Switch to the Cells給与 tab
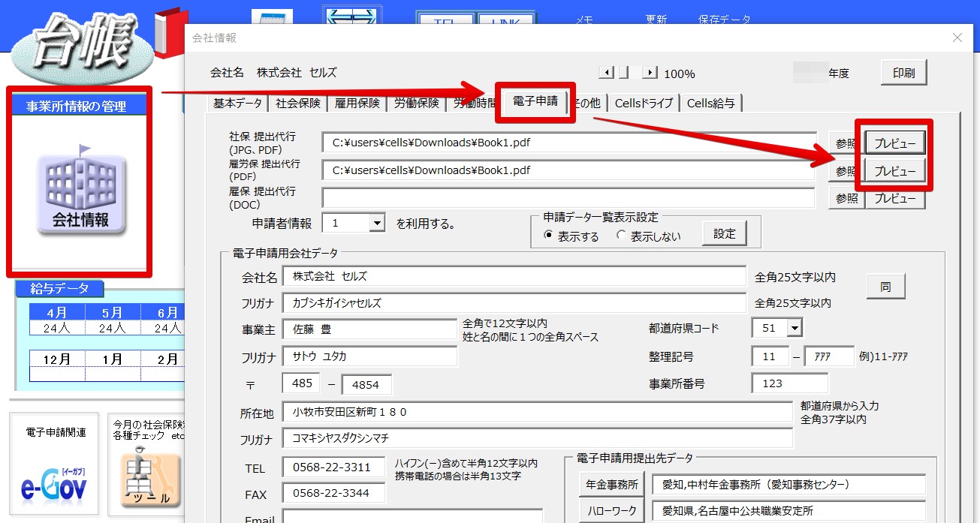Viewport: 980px width, 523px height. click(710, 103)
